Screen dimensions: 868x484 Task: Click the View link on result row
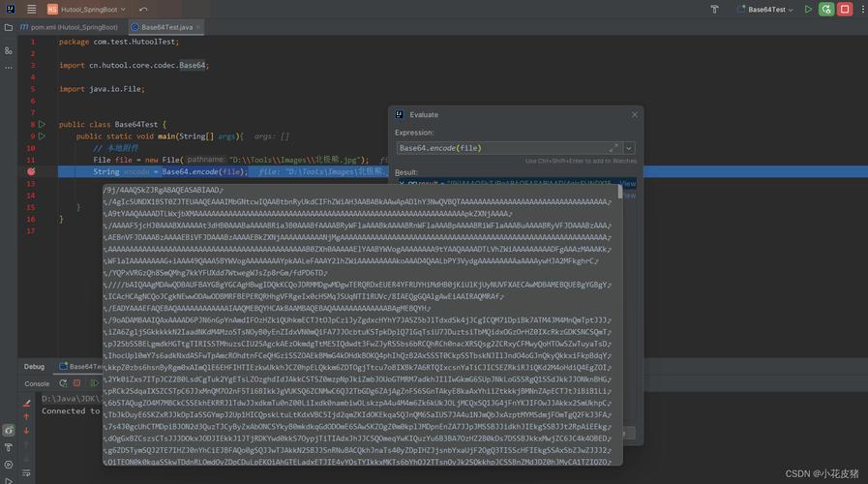[x=629, y=183]
